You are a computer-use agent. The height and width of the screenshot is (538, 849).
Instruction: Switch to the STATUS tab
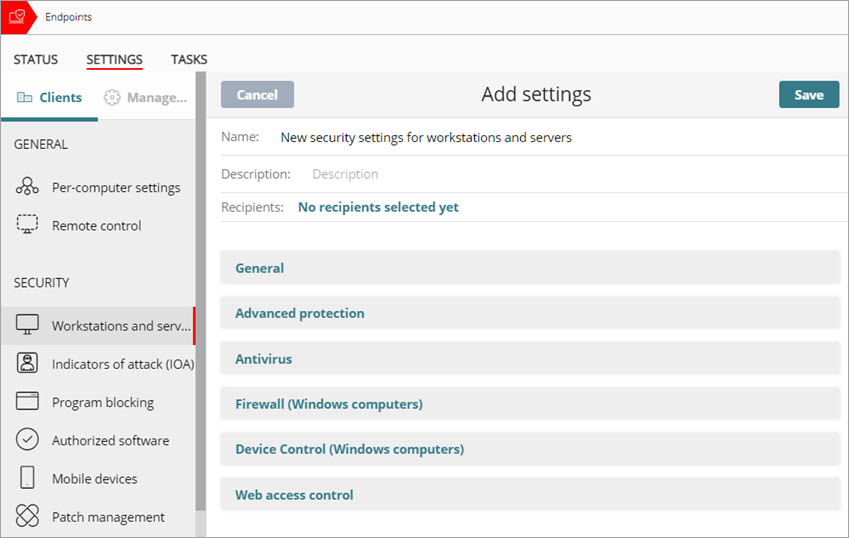(x=36, y=60)
